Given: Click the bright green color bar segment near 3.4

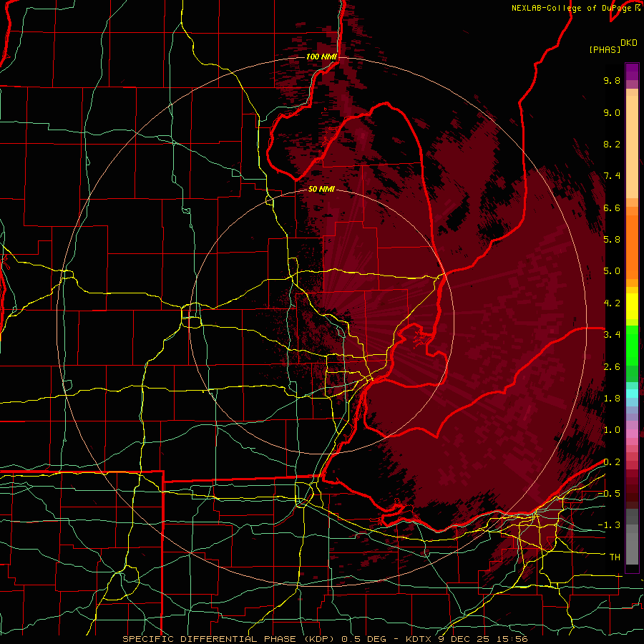Looking at the screenshot, I should 632,346.
